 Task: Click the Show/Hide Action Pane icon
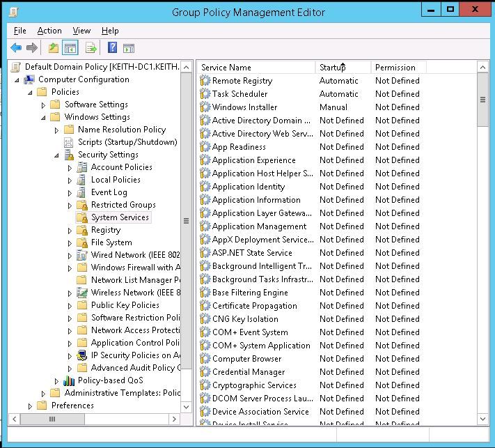[x=129, y=48]
